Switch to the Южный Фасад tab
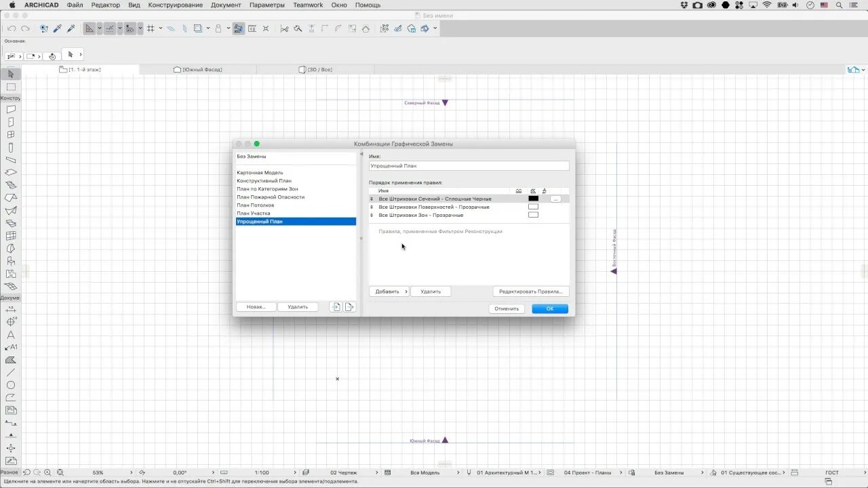 click(x=198, y=69)
